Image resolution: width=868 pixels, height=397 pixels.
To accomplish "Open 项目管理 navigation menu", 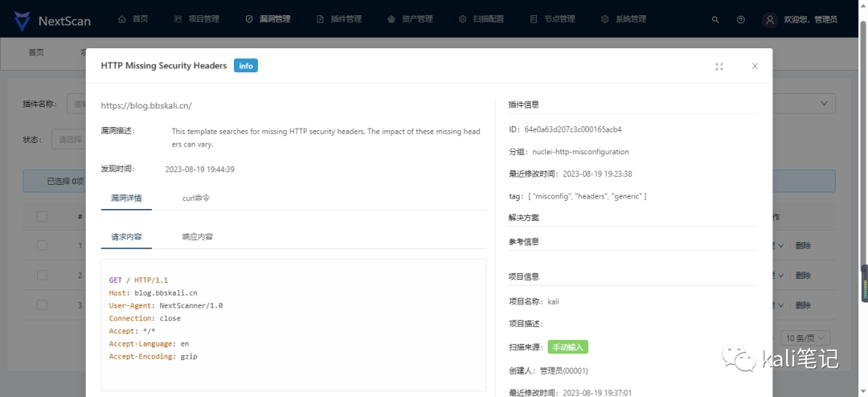I will 197,18.
